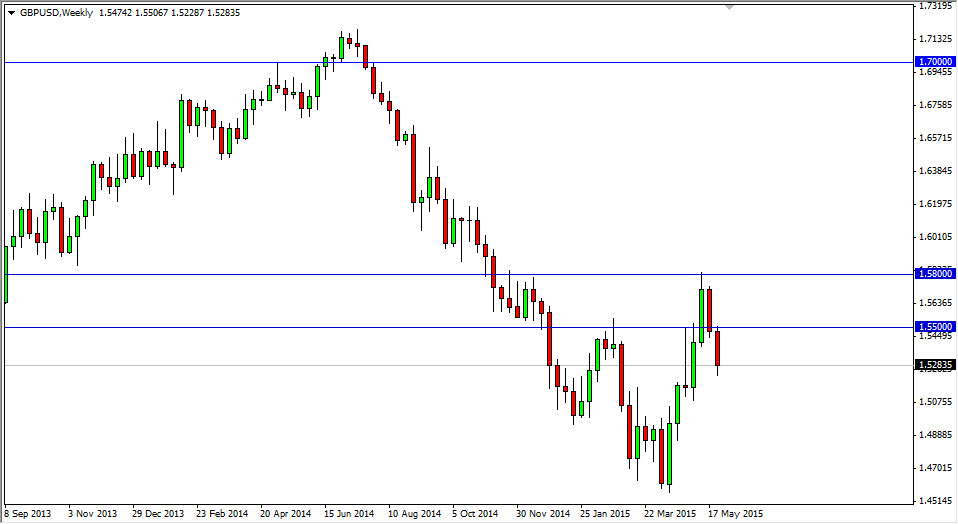Click the high value 1.55067
The height and width of the screenshot is (524, 958).
(152, 13)
